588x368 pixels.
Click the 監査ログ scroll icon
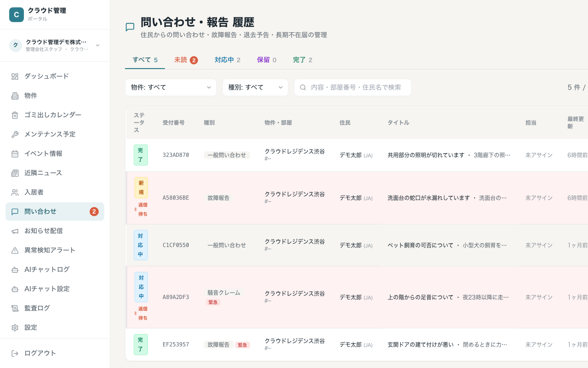click(x=15, y=308)
